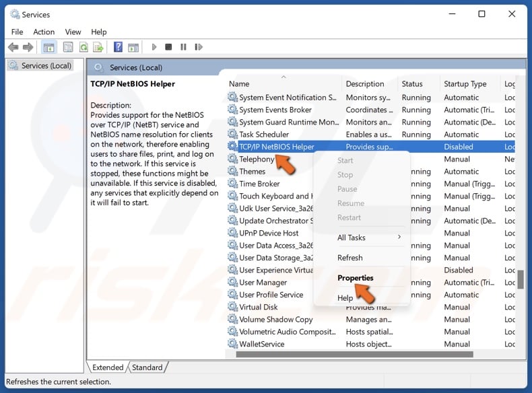532x393 pixels.
Task: Click gear icon beside Task Scheduler
Action: click(232, 135)
